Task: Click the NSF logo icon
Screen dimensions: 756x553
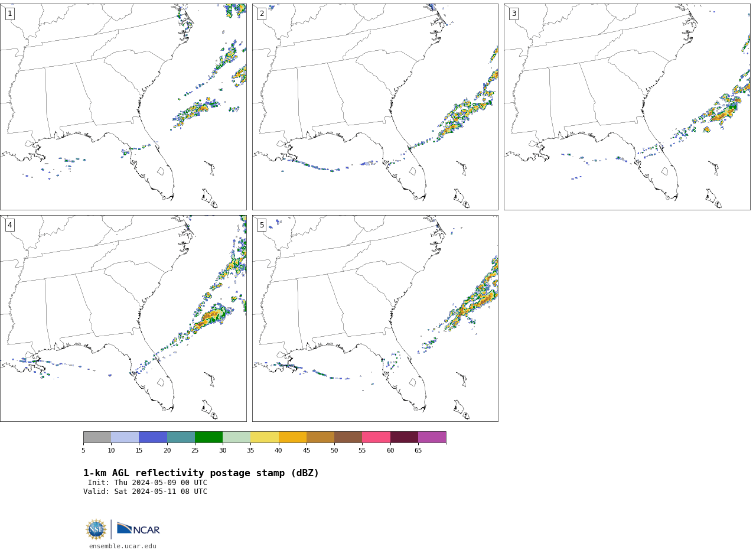Action: coord(96,529)
